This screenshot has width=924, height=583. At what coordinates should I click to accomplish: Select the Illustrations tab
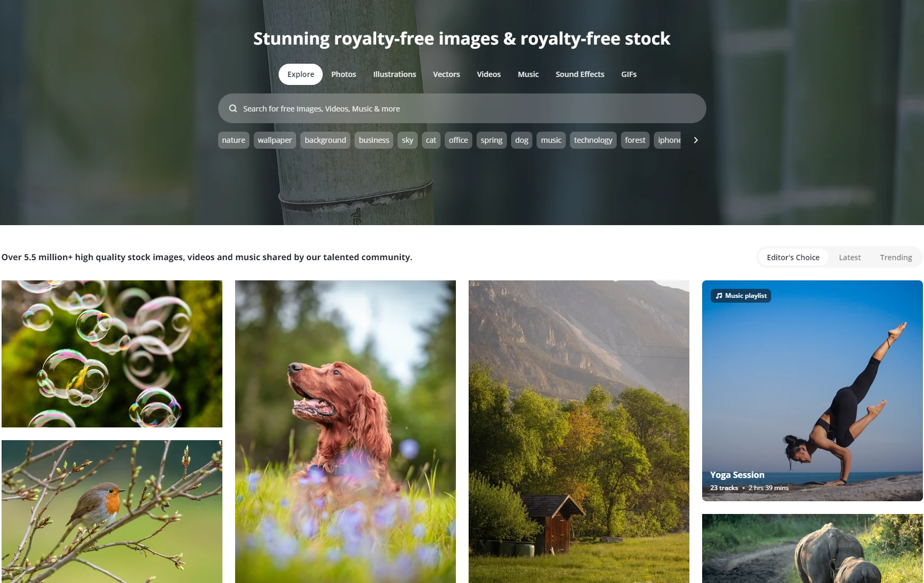click(x=394, y=74)
